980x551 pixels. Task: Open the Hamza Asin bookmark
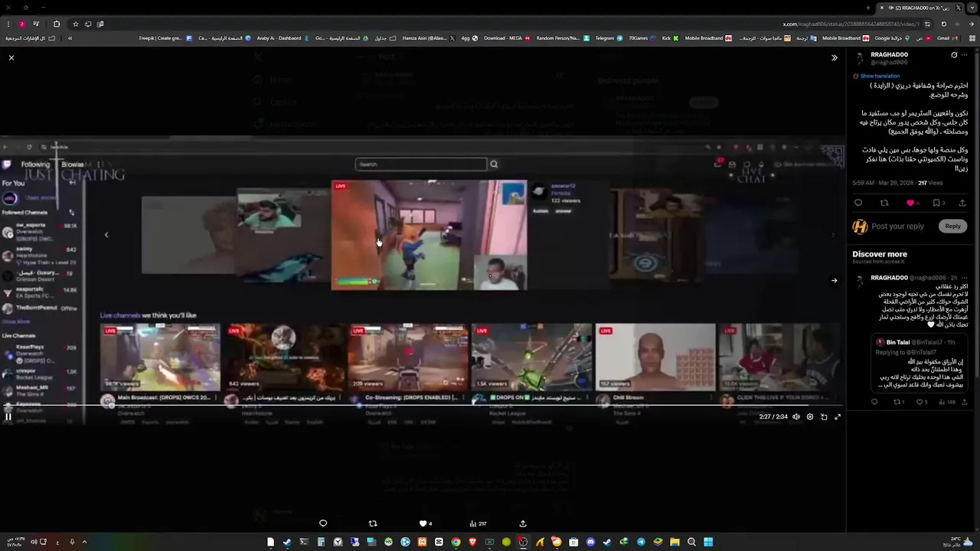pyautogui.click(x=429, y=37)
